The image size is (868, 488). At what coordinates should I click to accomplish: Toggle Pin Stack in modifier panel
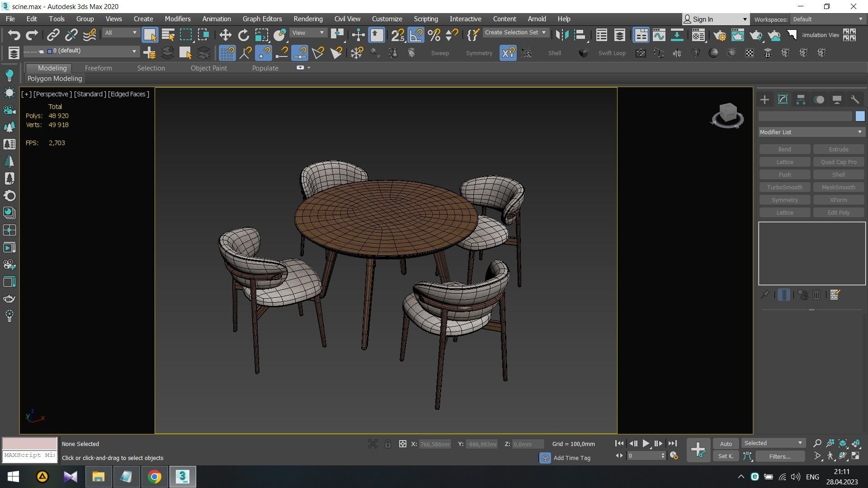click(764, 295)
